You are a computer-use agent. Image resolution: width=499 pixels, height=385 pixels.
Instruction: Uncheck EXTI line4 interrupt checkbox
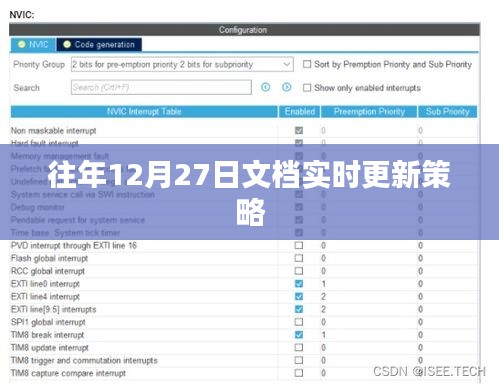click(299, 296)
